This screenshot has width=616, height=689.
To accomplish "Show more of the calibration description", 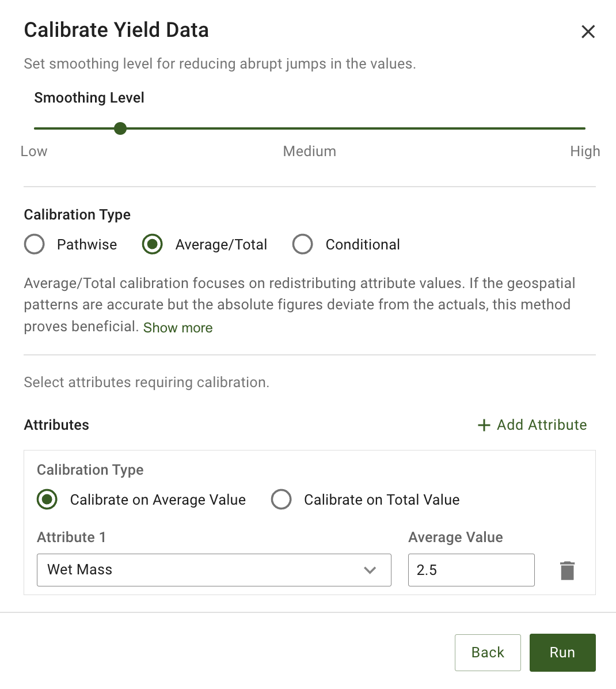I will click(178, 328).
